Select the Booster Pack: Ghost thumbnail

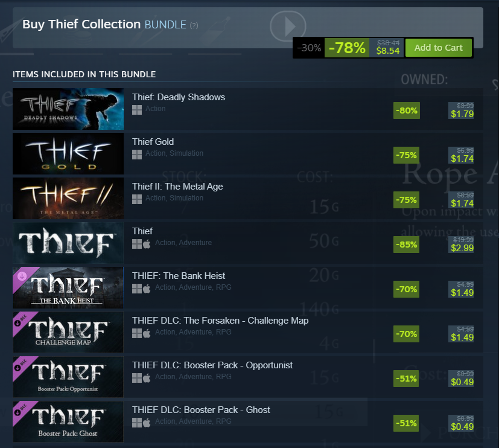pyautogui.click(x=68, y=421)
